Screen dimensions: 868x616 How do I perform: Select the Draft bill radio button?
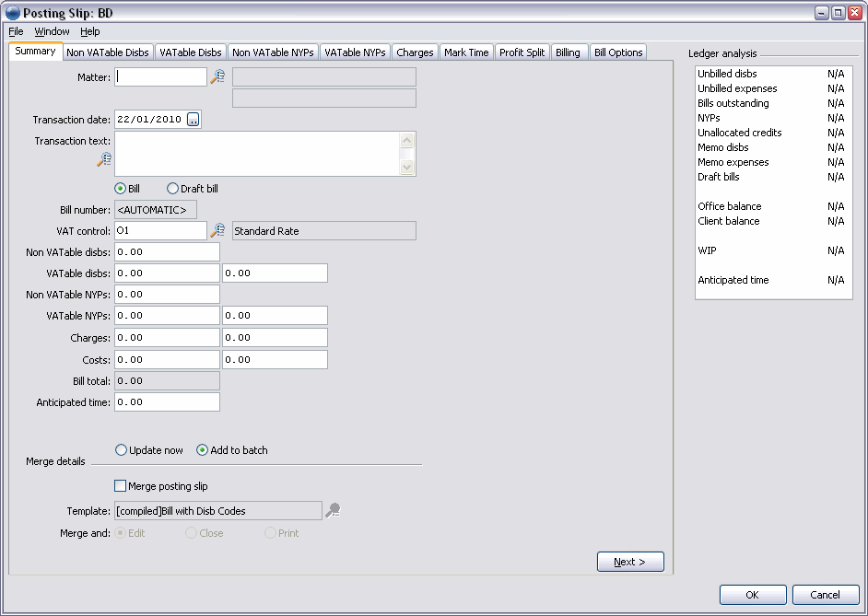pos(172,189)
